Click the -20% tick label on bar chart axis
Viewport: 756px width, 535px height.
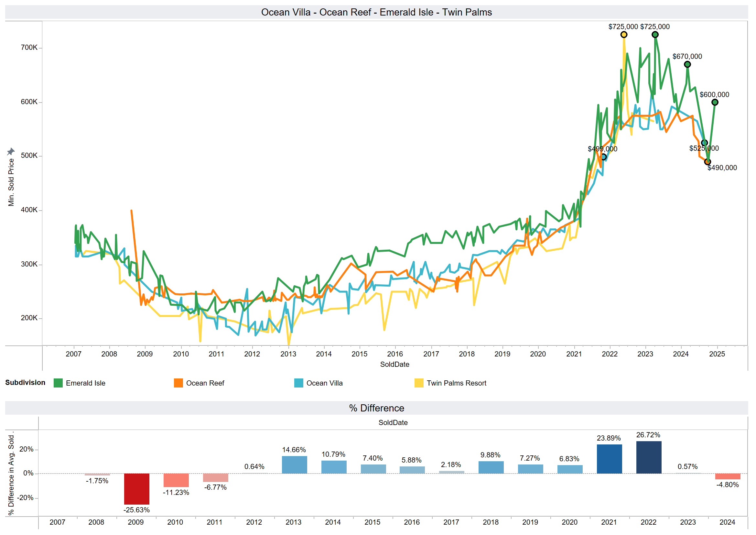[x=25, y=498]
